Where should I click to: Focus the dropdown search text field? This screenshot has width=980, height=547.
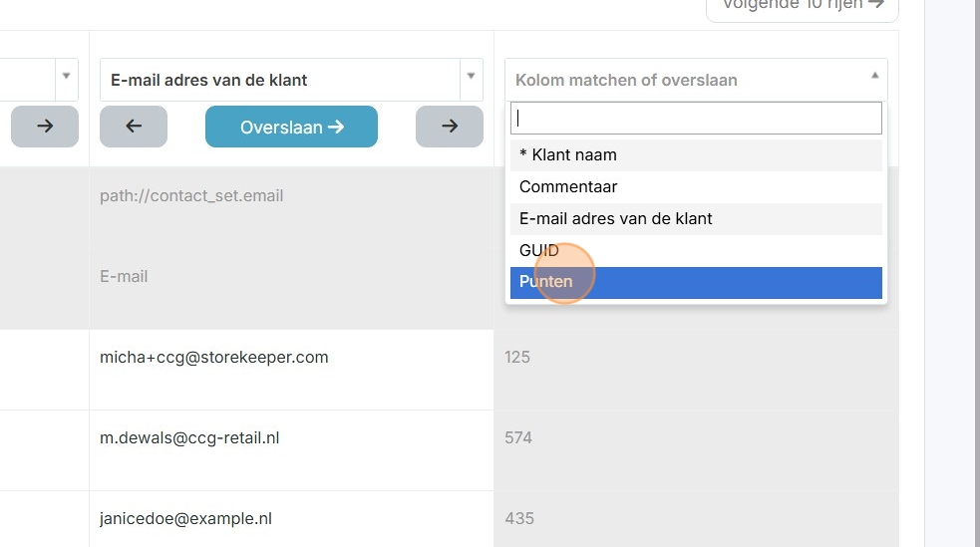click(696, 118)
